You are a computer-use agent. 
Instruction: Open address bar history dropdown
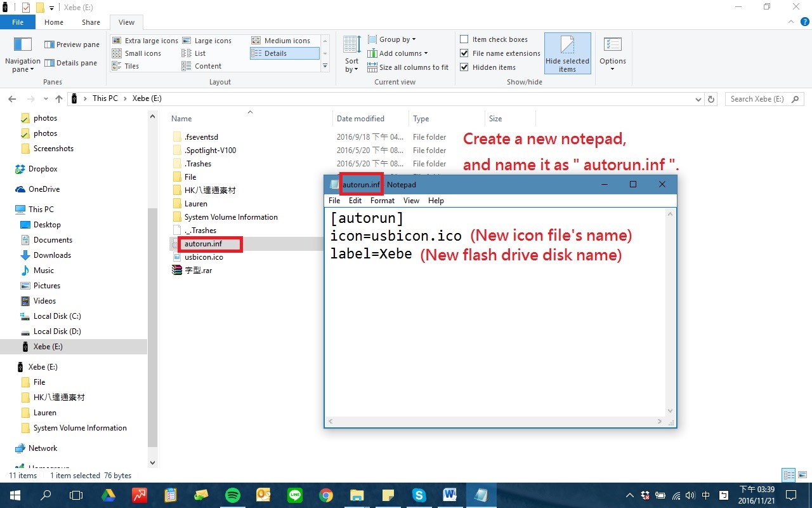click(698, 99)
